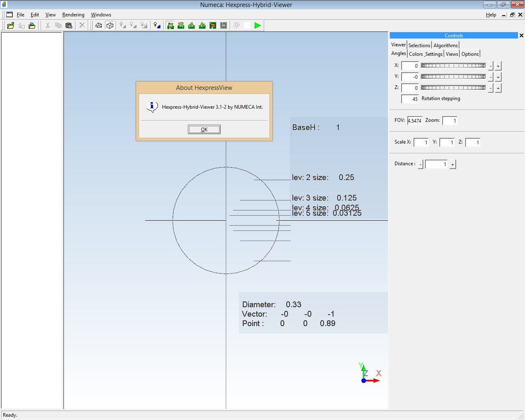Click the Y angle slider
Screen dimensions: 525x420
(x=453, y=77)
